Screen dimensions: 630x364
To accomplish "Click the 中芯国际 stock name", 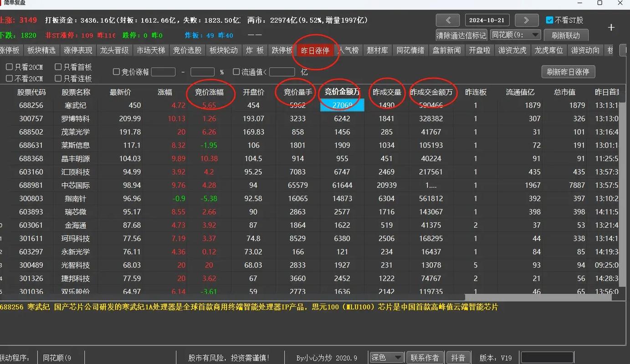I will click(76, 185).
